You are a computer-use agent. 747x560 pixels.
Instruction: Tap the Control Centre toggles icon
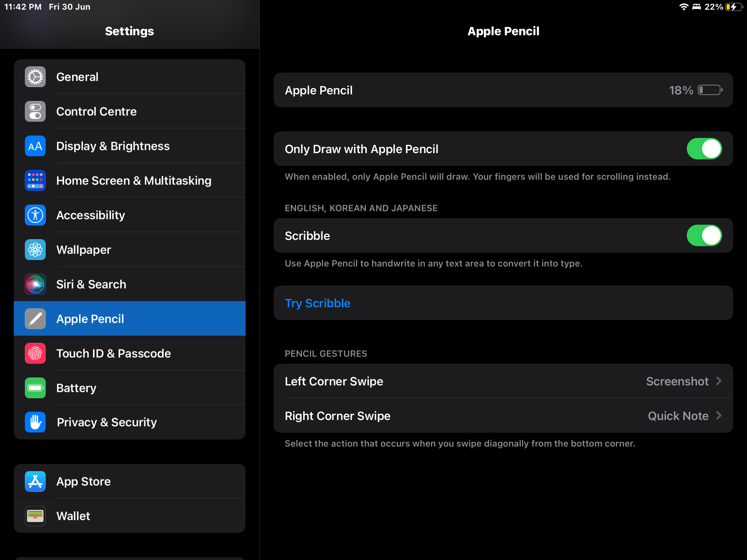[x=35, y=111]
